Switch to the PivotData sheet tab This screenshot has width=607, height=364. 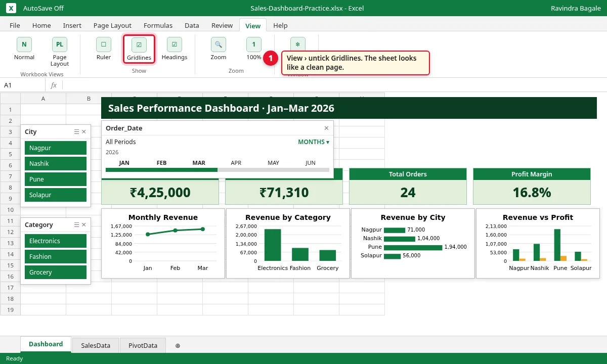click(x=143, y=345)
